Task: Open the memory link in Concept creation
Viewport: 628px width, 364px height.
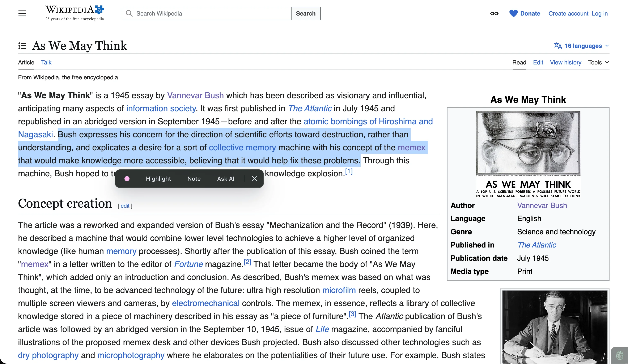Action: coord(121,251)
